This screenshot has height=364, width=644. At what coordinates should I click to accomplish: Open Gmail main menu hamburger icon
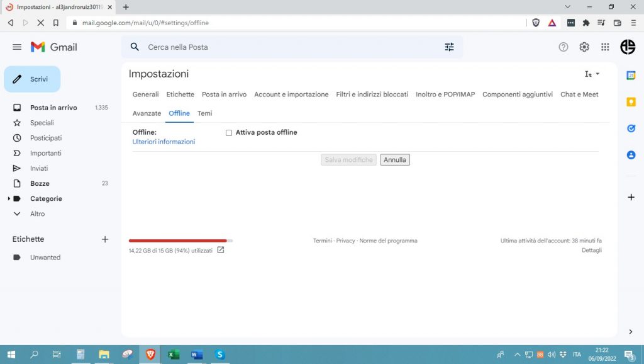17,47
